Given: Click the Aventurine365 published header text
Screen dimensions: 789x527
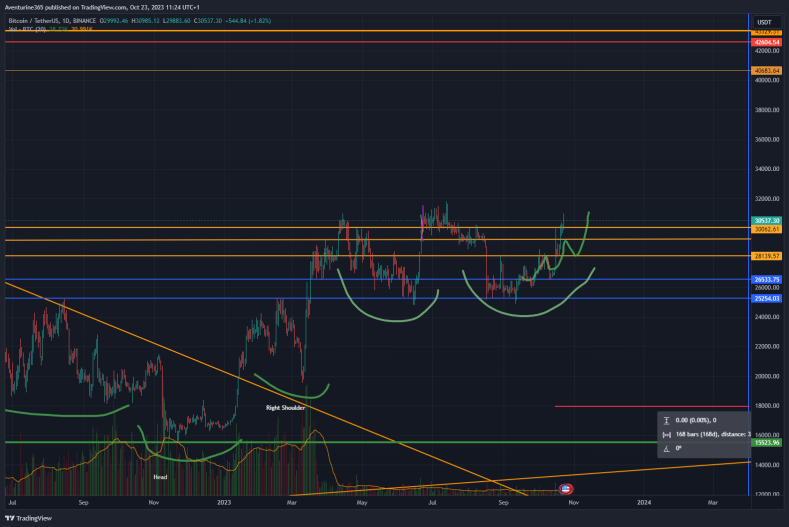Looking at the screenshot, I should (x=102, y=7).
